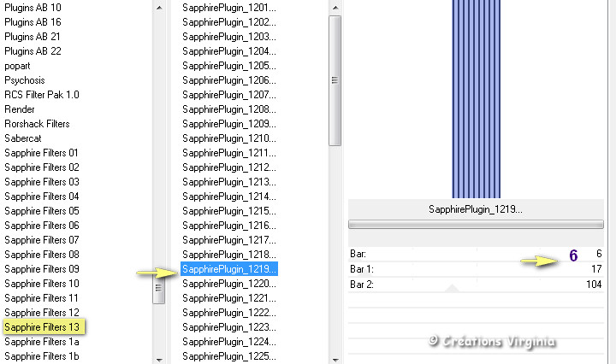Click the category list scrollbar thumb
The height and width of the screenshot is (364, 616).
[x=159, y=288]
